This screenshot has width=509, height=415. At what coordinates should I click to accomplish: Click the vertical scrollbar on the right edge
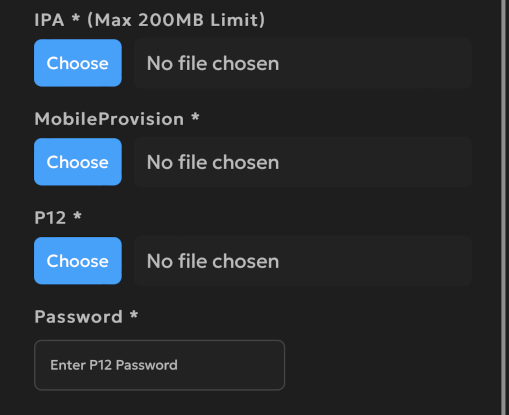click(x=504, y=207)
